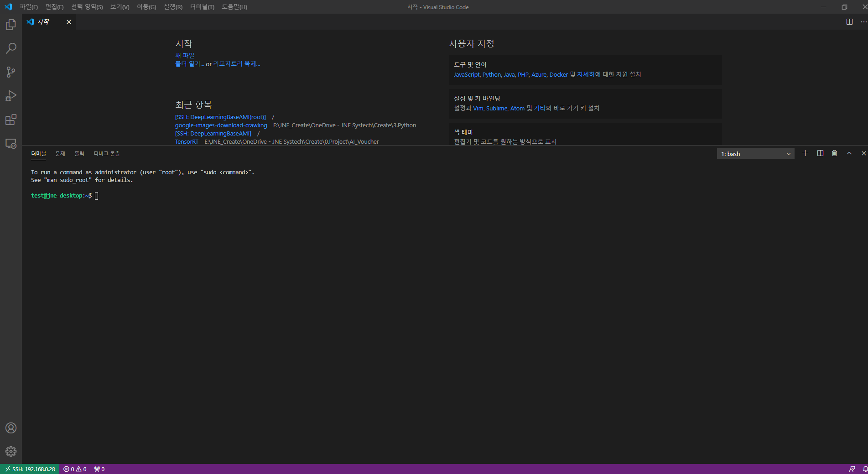
Task: Click the 도구 및 언어 card heading
Action: [470, 65]
